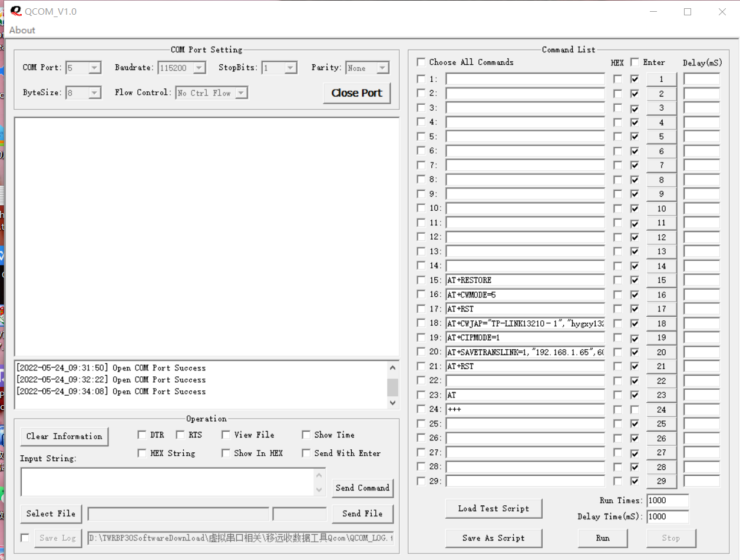Open the Parity dropdown list
Viewport: 740px width, 560px height.
pyautogui.click(x=382, y=68)
